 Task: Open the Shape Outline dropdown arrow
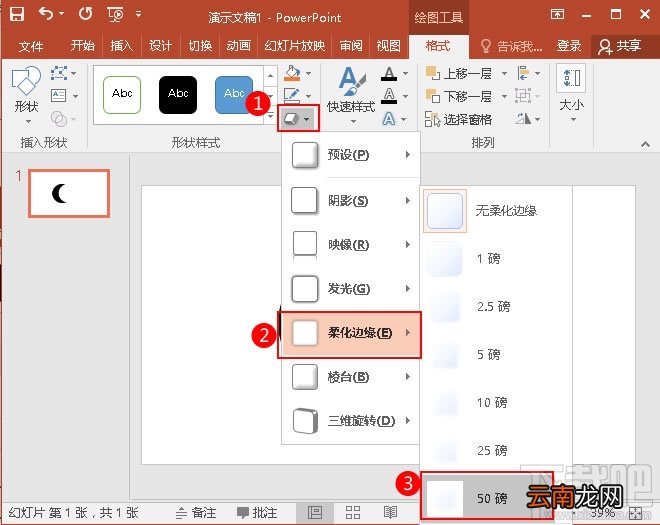tap(309, 96)
